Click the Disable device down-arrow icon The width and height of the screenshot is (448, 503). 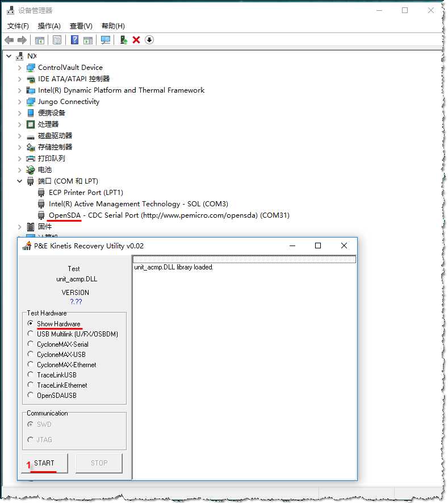click(x=149, y=40)
